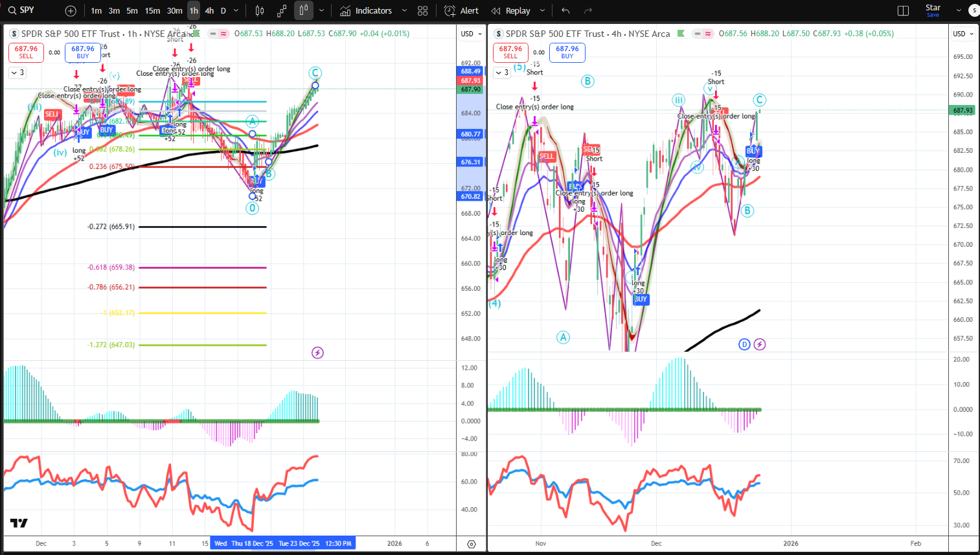The image size is (980, 555).
Task: Click the SPDR symbol logo on the 4h chart
Action: 498,34
